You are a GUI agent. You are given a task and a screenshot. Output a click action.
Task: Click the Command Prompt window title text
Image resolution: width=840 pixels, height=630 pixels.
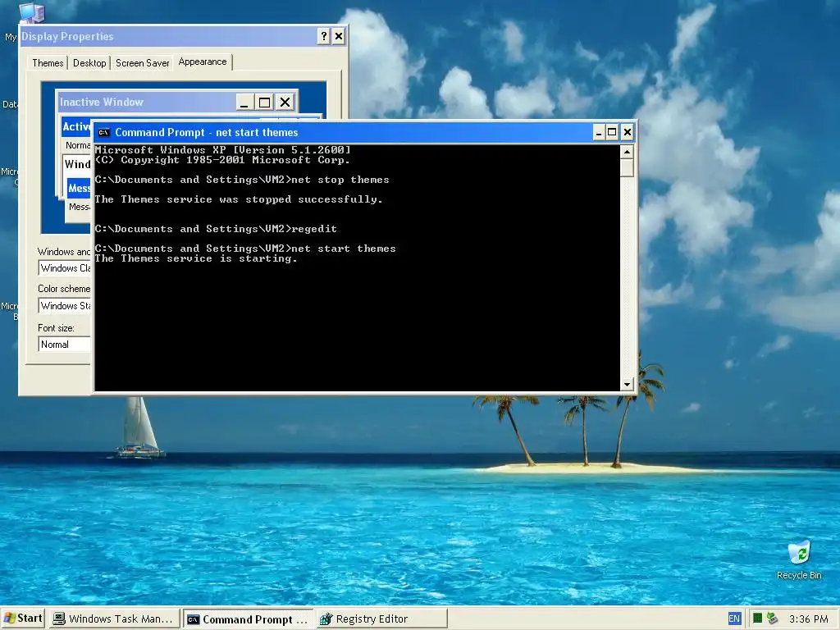pyautogui.click(x=206, y=132)
